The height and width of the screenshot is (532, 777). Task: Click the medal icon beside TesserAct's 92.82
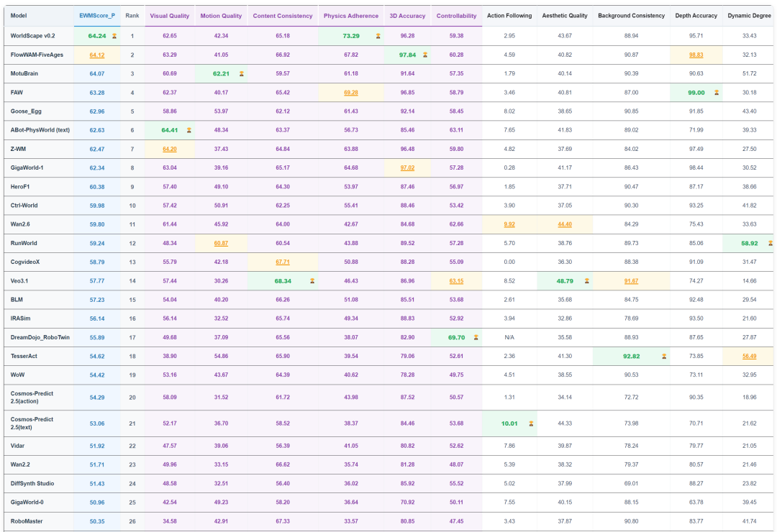pos(664,356)
